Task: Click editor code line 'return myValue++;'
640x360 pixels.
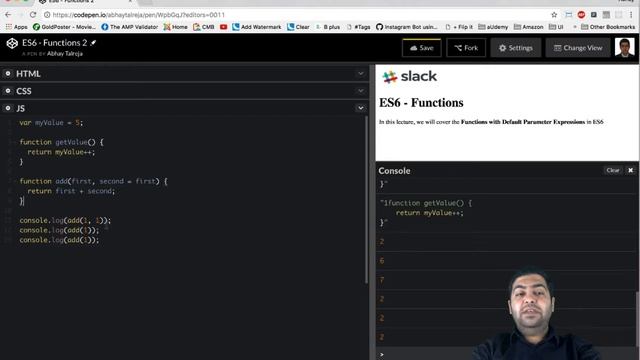Action: 61,152
